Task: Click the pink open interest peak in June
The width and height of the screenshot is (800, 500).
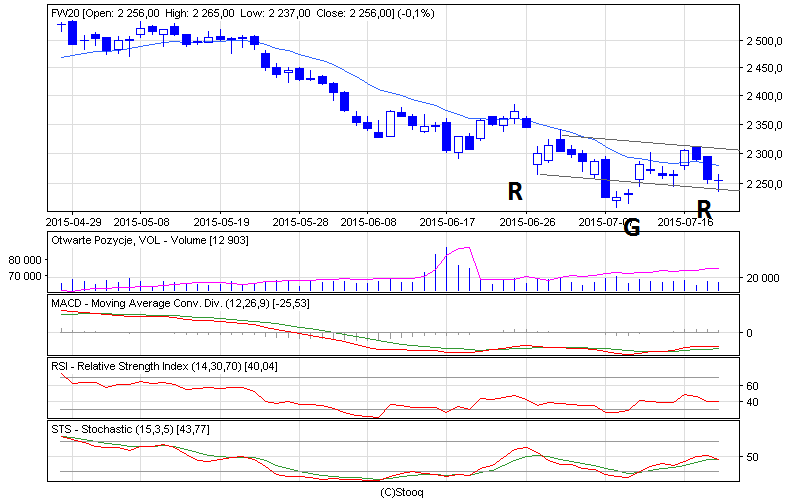Action: 463,248
